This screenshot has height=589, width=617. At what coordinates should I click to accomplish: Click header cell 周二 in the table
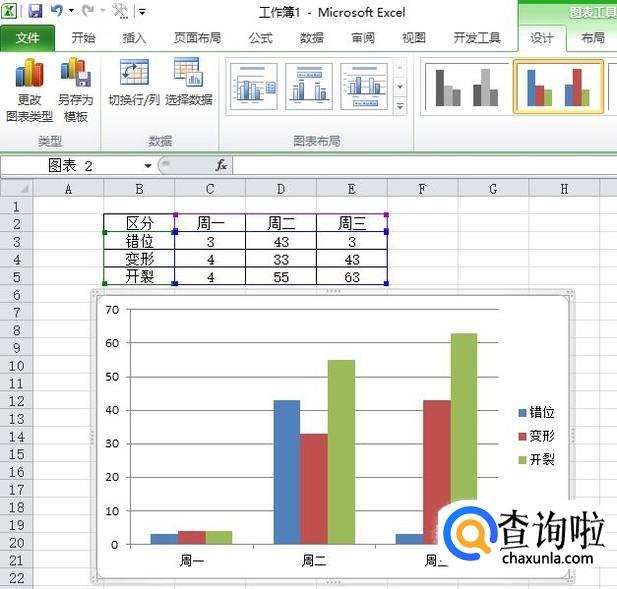(281, 223)
